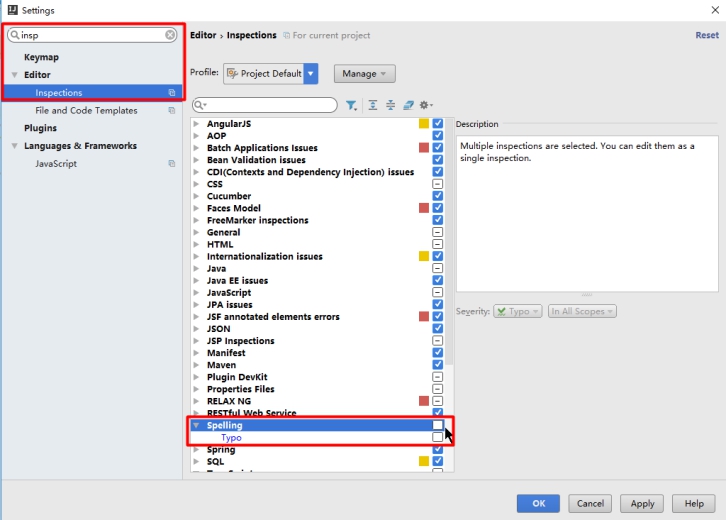Click the For current project indicator icon
The image size is (726, 520).
287,35
